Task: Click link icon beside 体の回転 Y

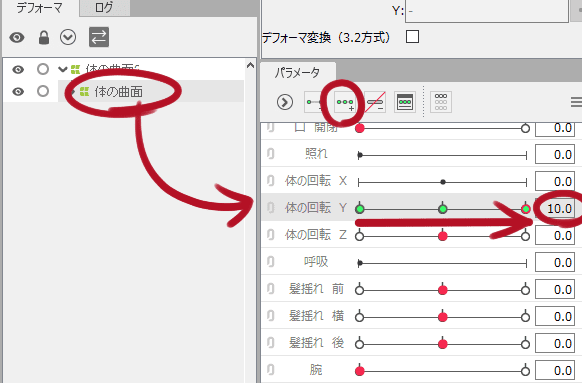Action: tap(271, 208)
